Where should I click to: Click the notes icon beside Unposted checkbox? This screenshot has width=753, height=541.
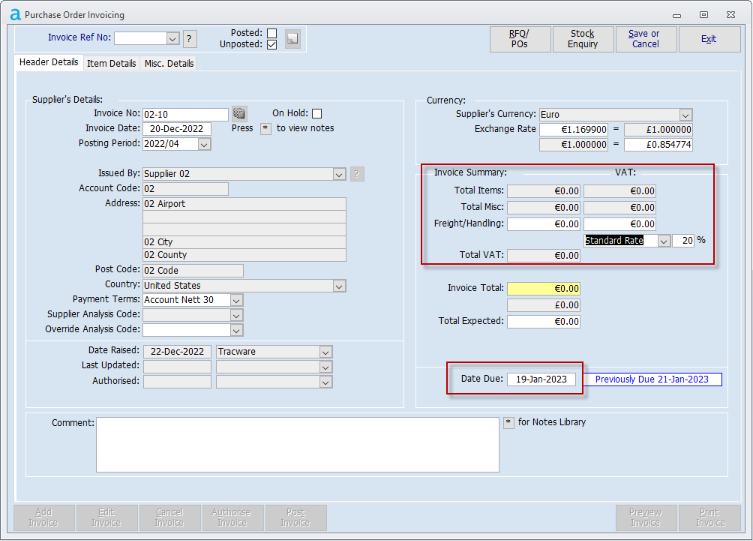(292, 38)
